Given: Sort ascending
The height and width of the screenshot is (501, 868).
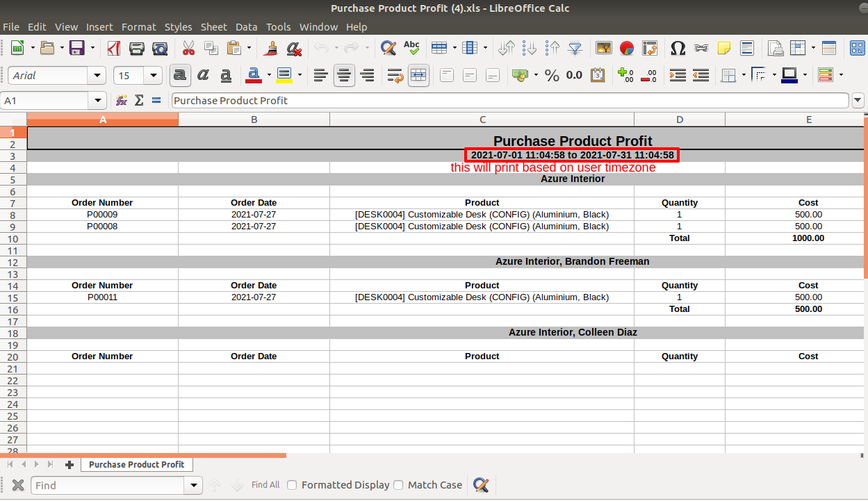Looking at the screenshot, I should tap(530, 48).
